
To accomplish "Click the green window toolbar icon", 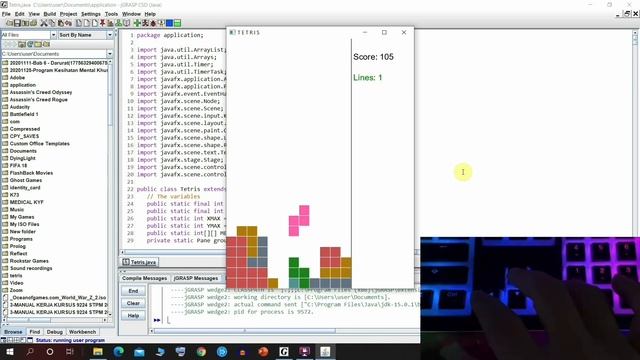I will tap(177, 23).
